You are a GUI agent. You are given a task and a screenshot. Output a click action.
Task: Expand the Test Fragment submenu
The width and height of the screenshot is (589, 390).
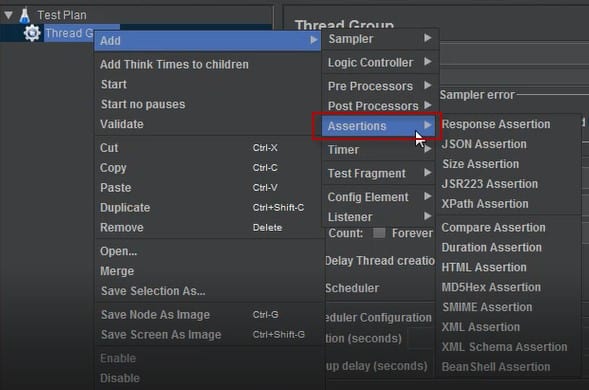[x=380, y=173]
